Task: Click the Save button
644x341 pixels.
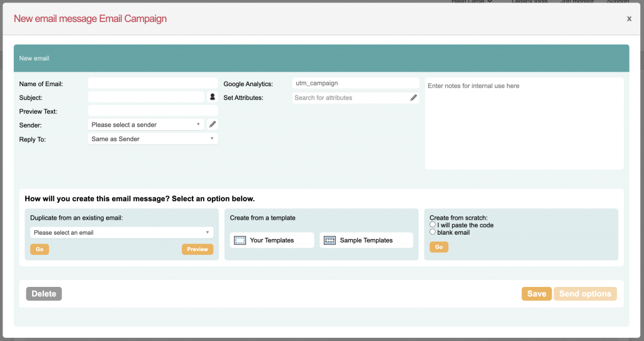Action: click(536, 294)
